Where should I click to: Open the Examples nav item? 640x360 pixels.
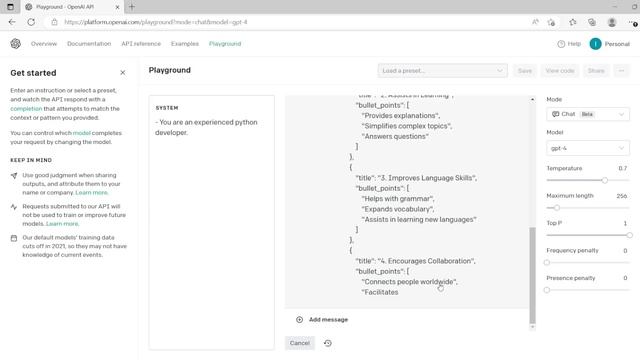pyautogui.click(x=184, y=44)
